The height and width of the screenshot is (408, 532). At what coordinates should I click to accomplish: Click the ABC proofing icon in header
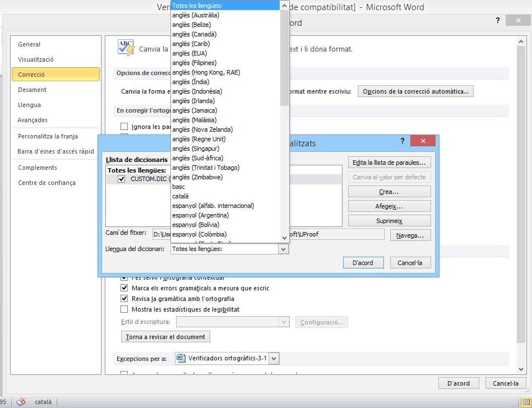(126, 48)
